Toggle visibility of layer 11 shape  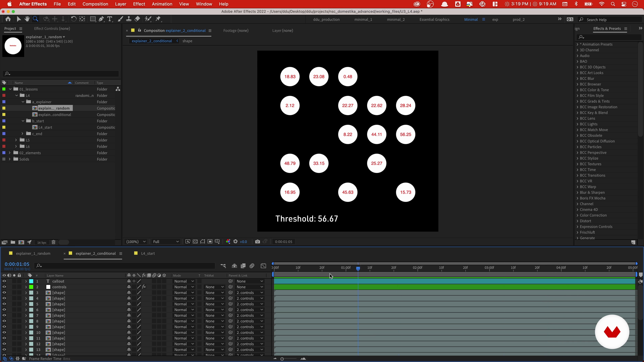pos(4,338)
